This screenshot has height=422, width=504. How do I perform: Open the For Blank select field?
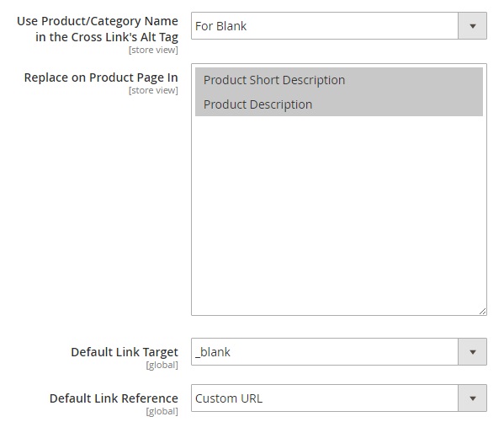pyautogui.click(x=339, y=26)
